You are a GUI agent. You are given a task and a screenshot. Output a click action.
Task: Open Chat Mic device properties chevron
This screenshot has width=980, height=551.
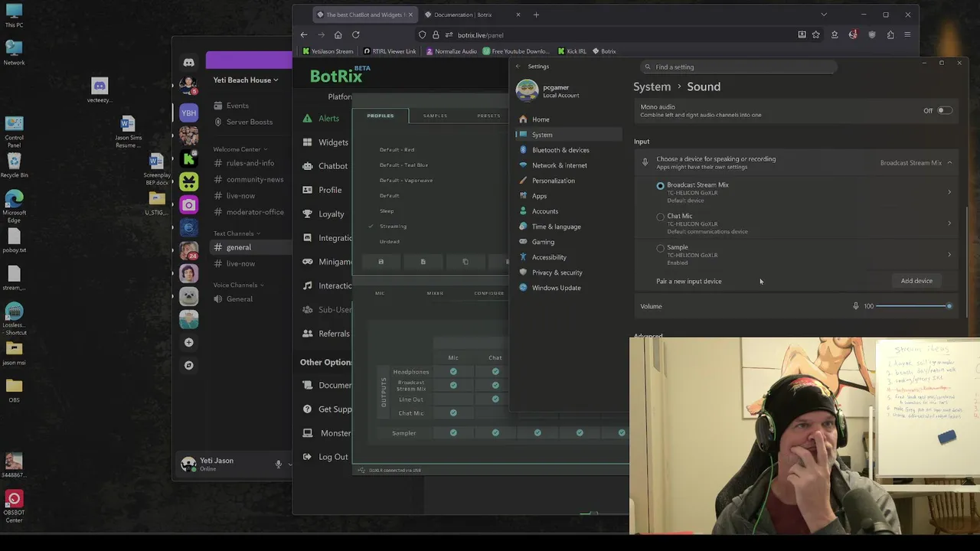[949, 223]
